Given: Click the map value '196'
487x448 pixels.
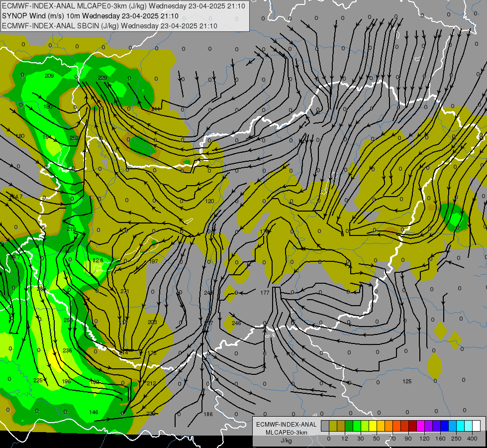Looking at the screenshot, I should [x=67, y=381].
